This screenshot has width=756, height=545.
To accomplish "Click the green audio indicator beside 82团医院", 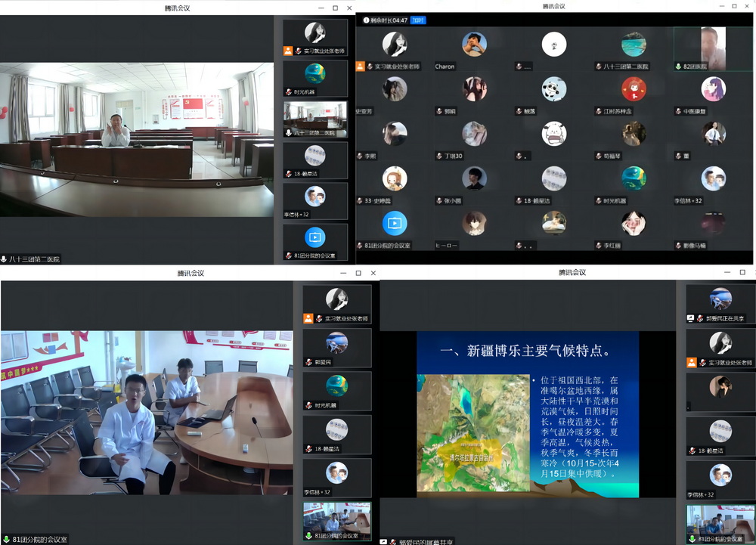I will point(678,66).
